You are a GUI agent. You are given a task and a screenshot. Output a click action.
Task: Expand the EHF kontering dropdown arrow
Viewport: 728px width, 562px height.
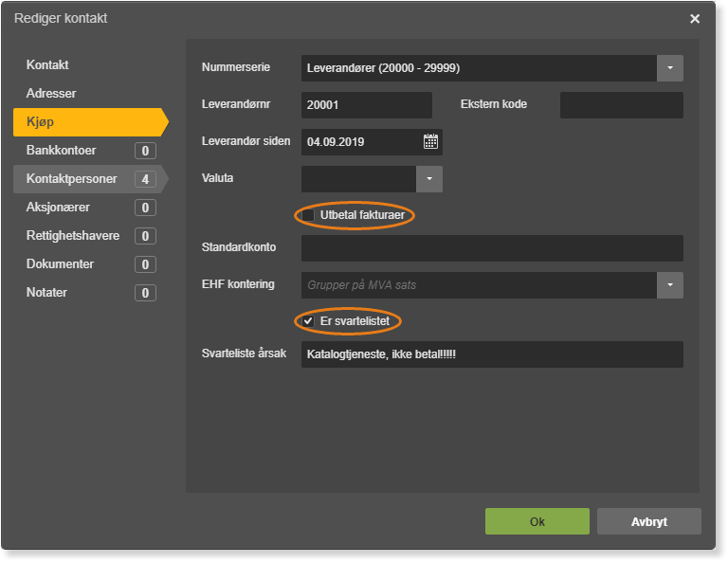670,285
